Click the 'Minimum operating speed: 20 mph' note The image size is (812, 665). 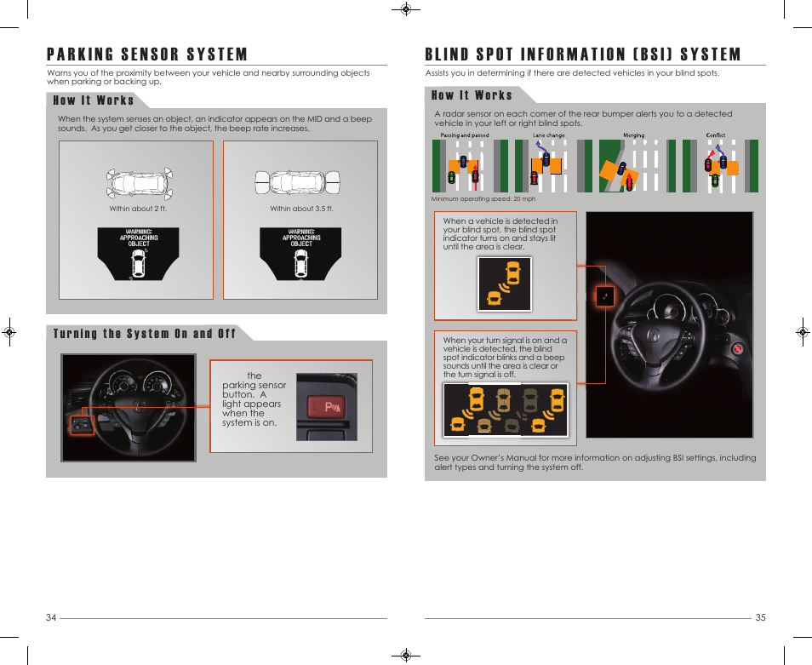[x=483, y=199]
